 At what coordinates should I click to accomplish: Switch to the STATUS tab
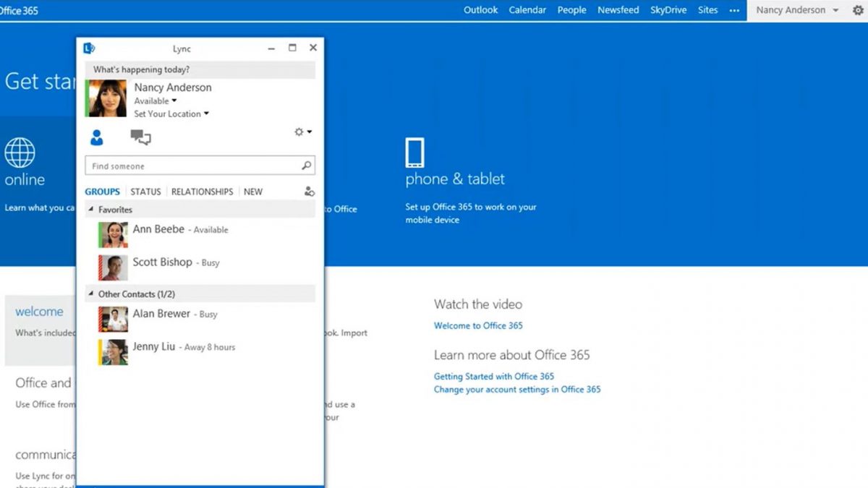(x=145, y=192)
